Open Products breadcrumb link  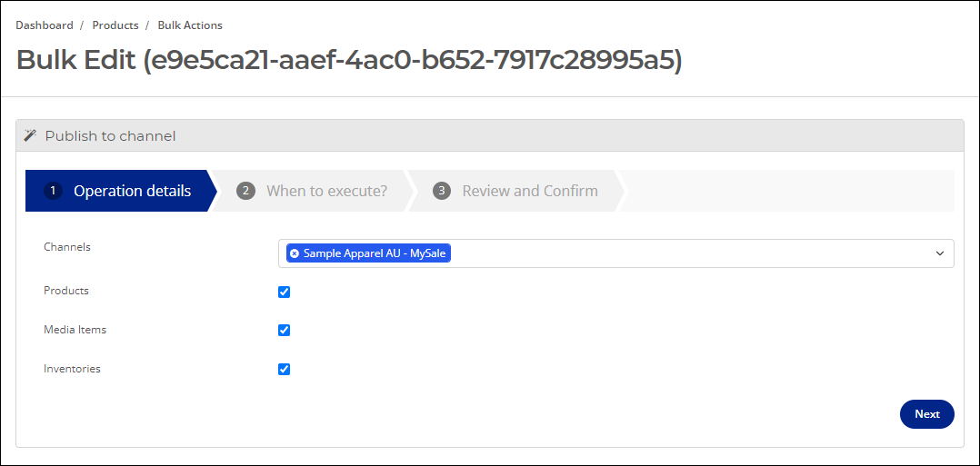point(115,25)
